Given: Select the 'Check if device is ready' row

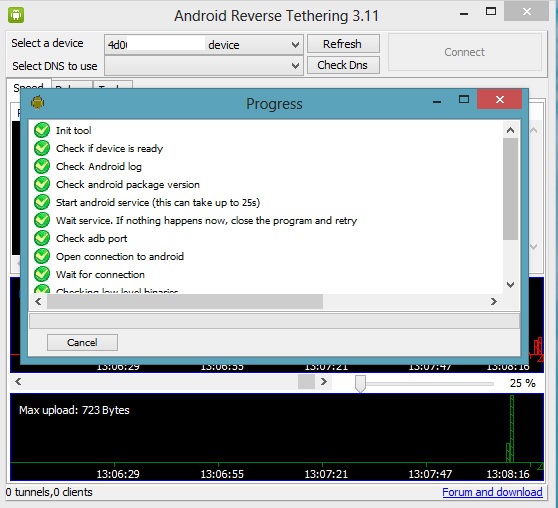Looking at the screenshot, I should click(x=109, y=148).
